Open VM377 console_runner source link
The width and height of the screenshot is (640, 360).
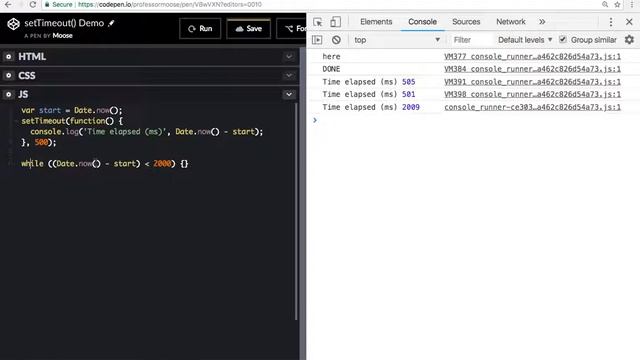pos(532,57)
